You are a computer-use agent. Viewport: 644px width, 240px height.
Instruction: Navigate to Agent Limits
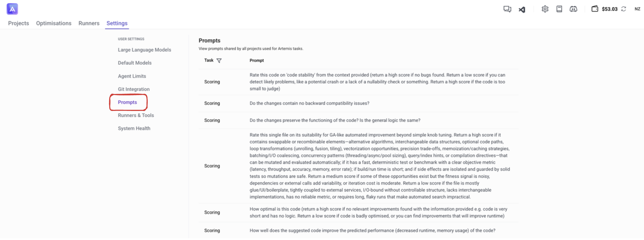[132, 76]
